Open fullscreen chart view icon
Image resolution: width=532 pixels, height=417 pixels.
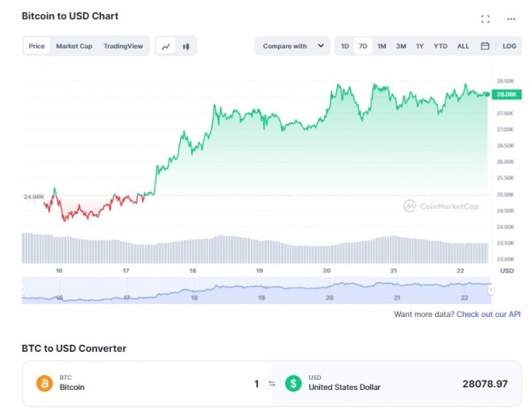[x=485, y=19]
